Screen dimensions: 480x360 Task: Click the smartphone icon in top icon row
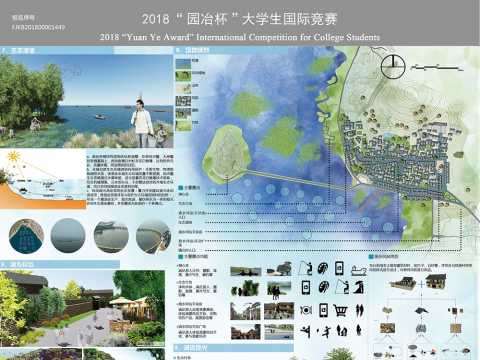click(339, 268)
